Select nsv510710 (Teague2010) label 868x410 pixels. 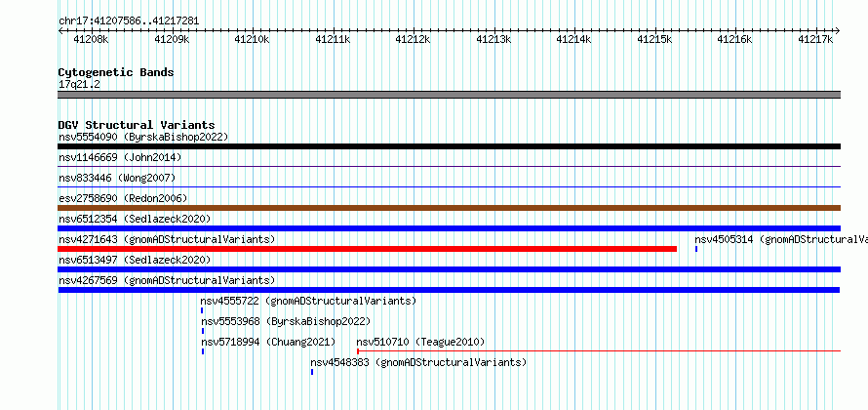point(420,342)
